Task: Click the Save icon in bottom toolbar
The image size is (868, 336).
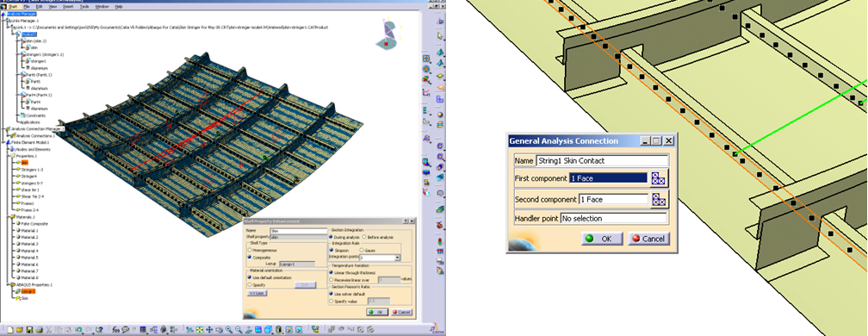Action: click(29, 330)
